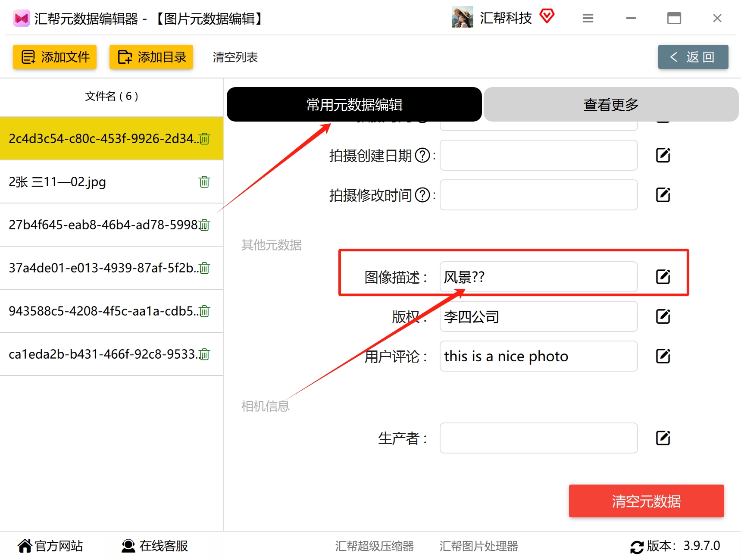Remove ca1eda2b file using trash icon
741x560 pixels.
coord(204,354)
